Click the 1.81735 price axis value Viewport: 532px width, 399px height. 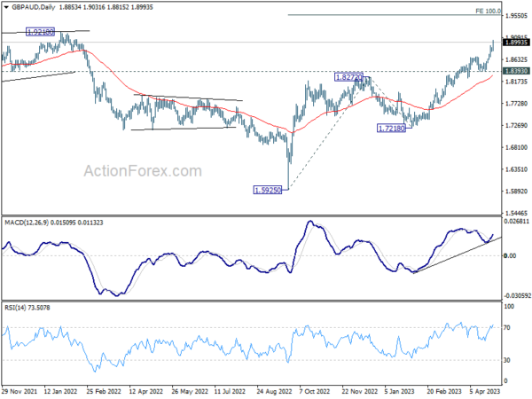(x=516, y=82)
